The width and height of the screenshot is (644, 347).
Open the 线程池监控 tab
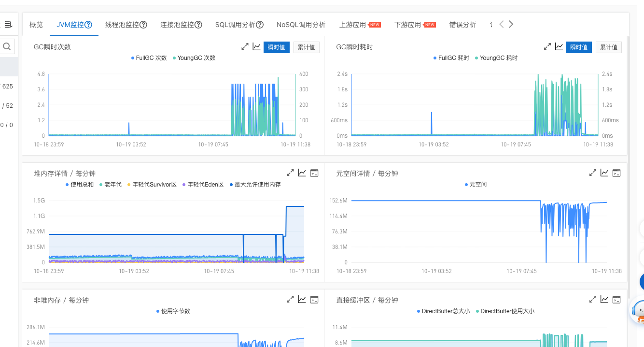click(122, 25)
